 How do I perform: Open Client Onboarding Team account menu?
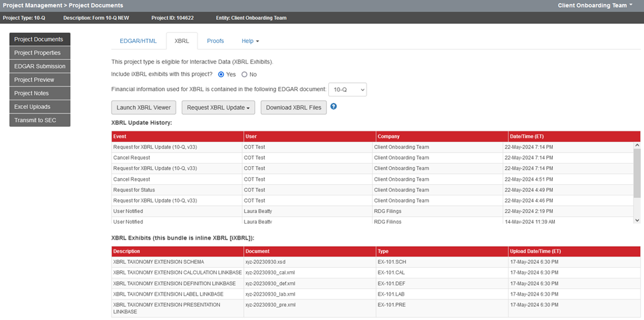(595, 5)
